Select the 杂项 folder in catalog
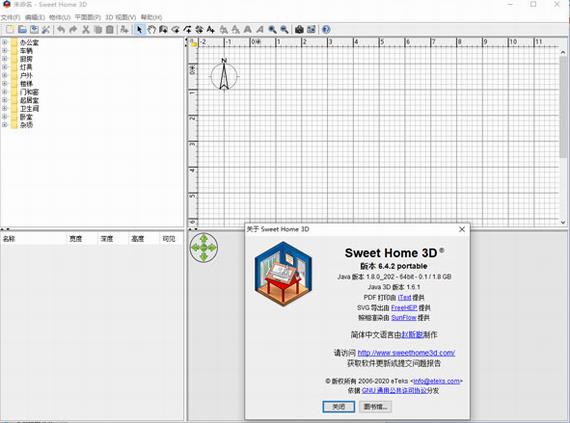This screenshot has height=423, width=570. coord(22,125)
